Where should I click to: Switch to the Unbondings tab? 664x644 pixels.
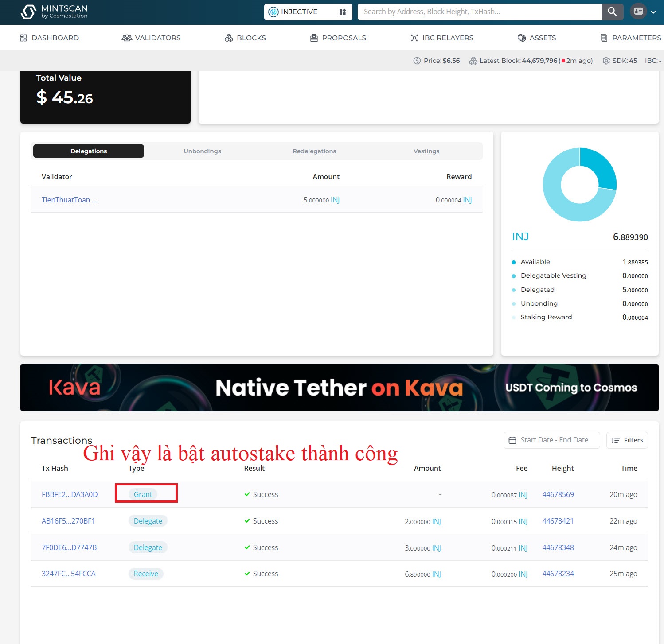(x=202, y=151)
